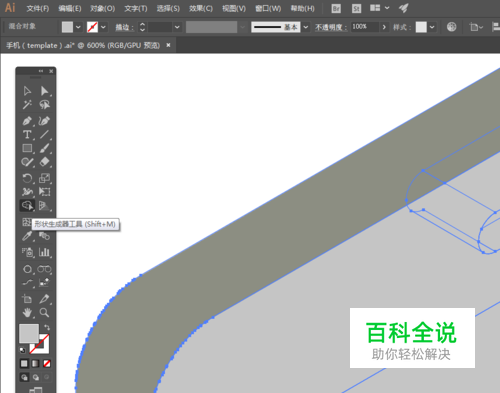The width and height of the screenshot is (500, 393).
Task: Pick the Zoom tool
Action: click(x=44, y=312)
